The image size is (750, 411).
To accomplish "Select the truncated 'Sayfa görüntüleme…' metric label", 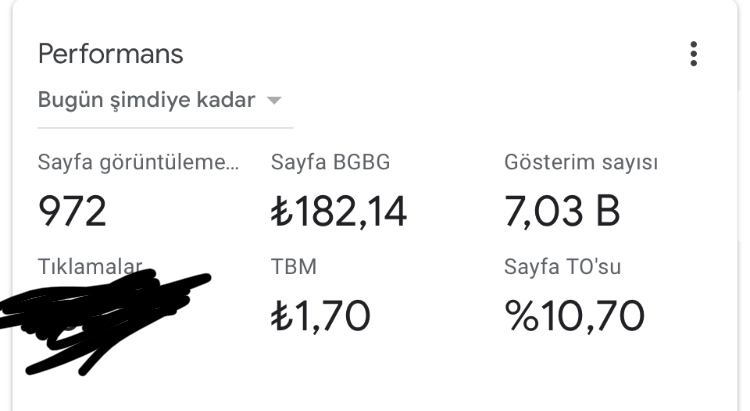I will click(138, 162).
